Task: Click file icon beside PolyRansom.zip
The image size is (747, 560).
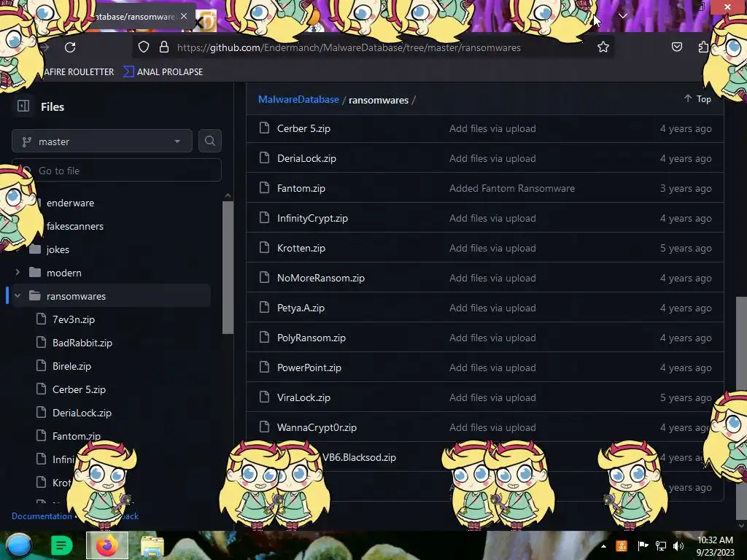Action: pos(264,337)
